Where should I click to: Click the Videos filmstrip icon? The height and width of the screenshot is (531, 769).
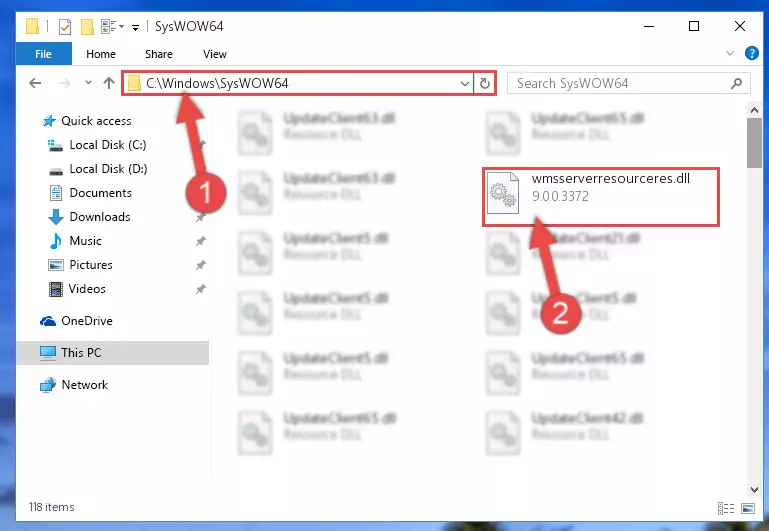click(56, 289)
